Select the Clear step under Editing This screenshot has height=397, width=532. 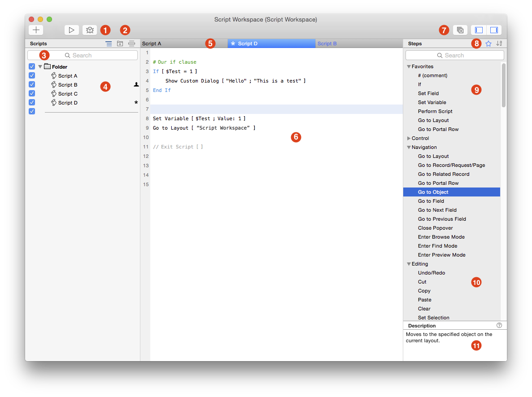pos(424,309)
